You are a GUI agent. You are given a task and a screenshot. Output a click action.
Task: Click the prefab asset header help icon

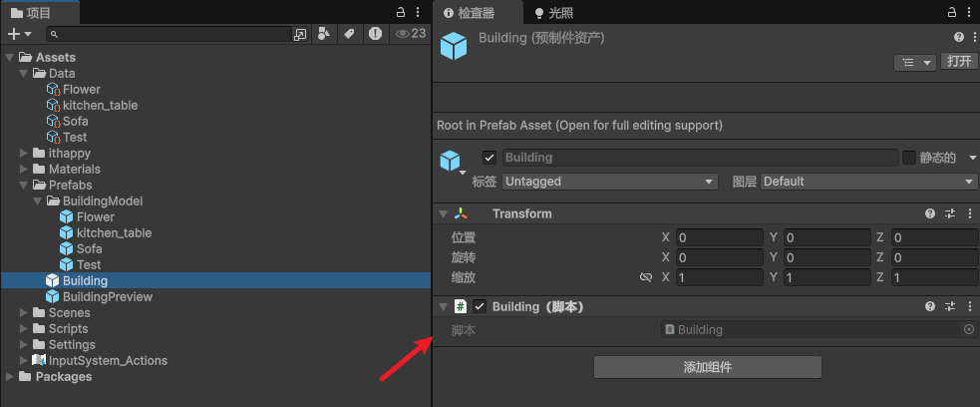tap(959, 38)
